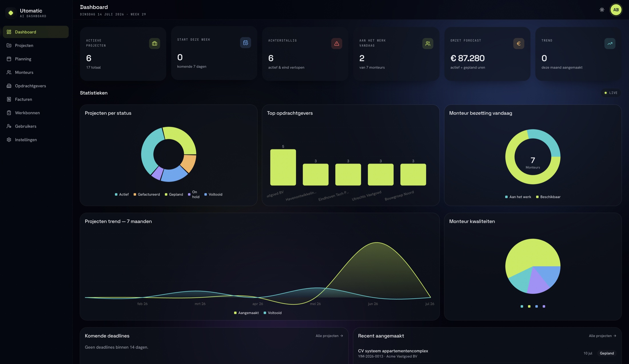
Task: Click the Projecten sidebar icon
Action: [x=9, y=45]
